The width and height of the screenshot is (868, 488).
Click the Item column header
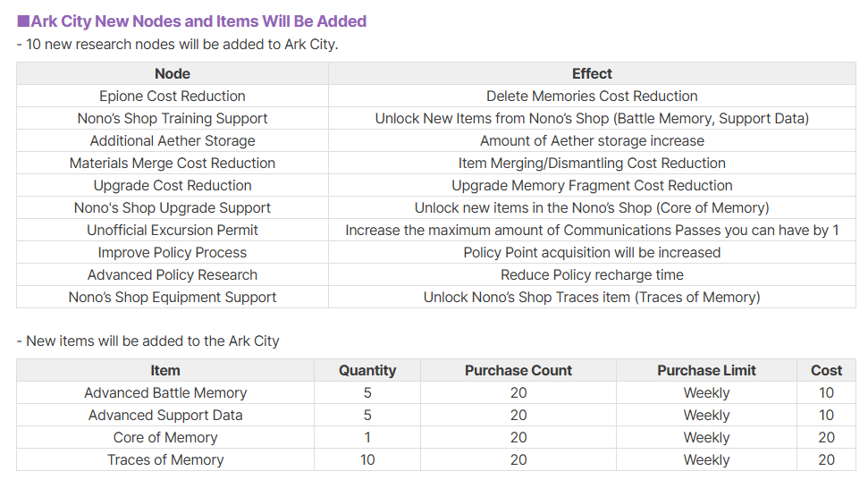pyautogui.click(x=165, y=370)
